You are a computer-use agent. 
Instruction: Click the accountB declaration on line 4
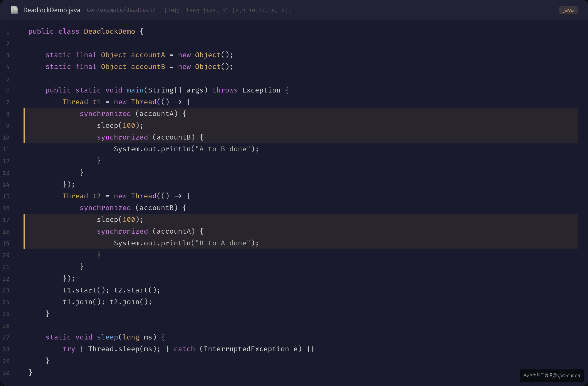tap(148, 67)
